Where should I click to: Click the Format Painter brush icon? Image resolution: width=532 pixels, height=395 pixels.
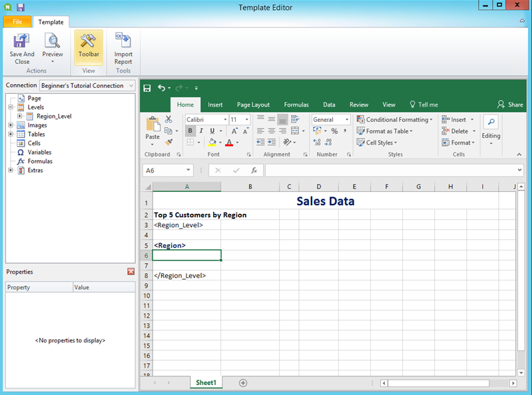point(169,143)
